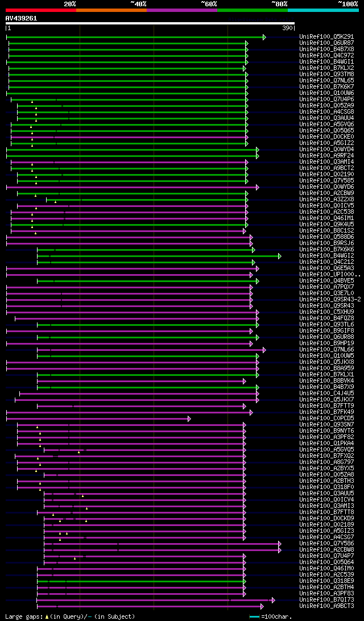Click the orange ~40% legend segment
This screenshot has height=621, width=364.
111,10
